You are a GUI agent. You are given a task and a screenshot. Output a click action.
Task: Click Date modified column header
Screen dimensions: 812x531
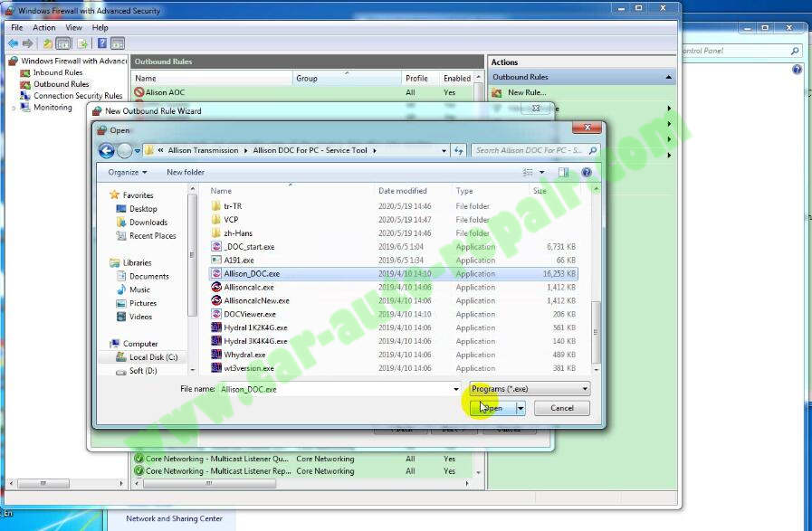[402, 191]
